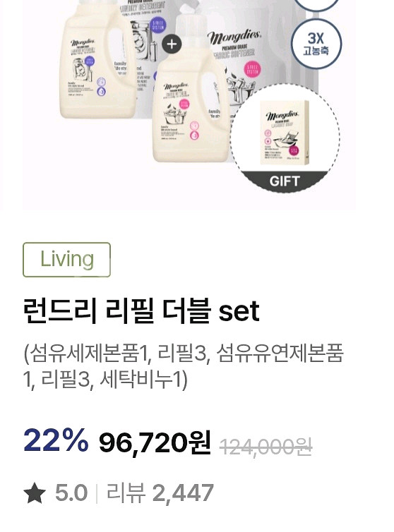394x532 pixels.
Task: Tap the purple circle icon on left bottle
Action: coord(101,83)
